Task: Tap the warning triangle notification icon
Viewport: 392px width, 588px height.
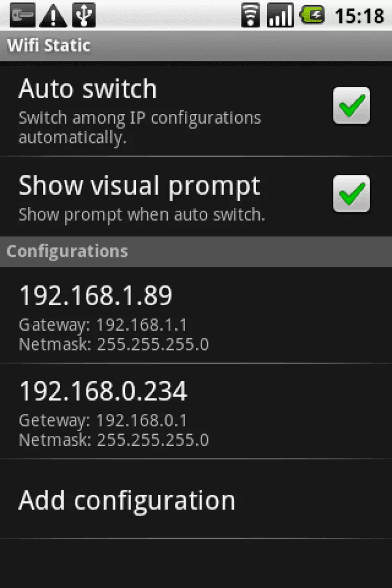Action: point(53,16)
